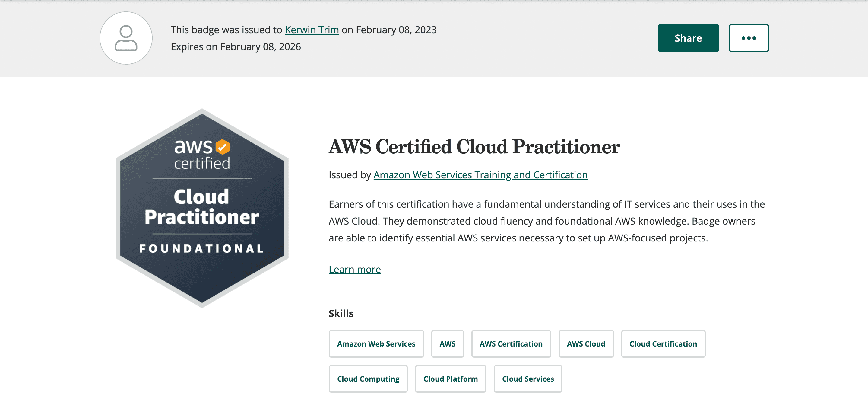This screenshot has height=393, width=868.
Task: Click the AWS Cloud skill tag
Action: [586, 344]
